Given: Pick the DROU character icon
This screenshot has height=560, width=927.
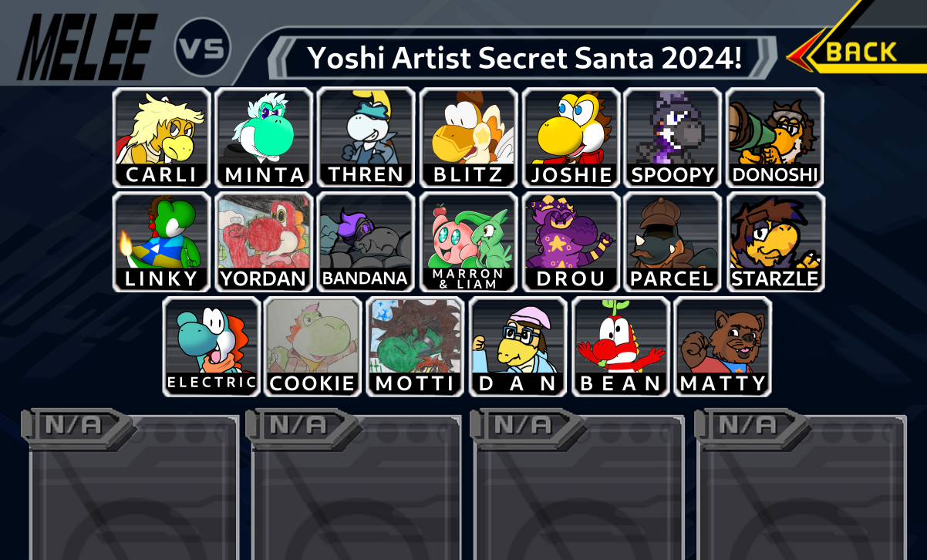Looking at the screenshot, I should [571, 242].
